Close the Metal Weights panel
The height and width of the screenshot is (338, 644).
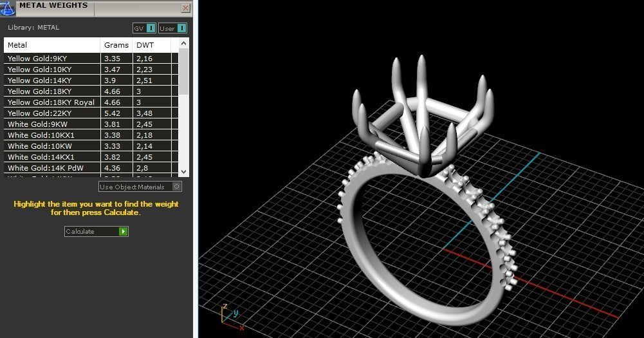point(186,8)
